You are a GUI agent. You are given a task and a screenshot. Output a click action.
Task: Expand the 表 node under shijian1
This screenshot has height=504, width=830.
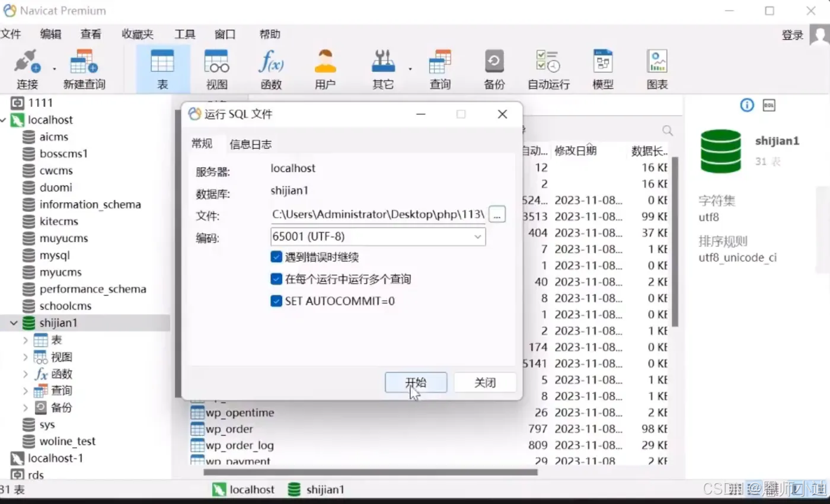point(25,340)
